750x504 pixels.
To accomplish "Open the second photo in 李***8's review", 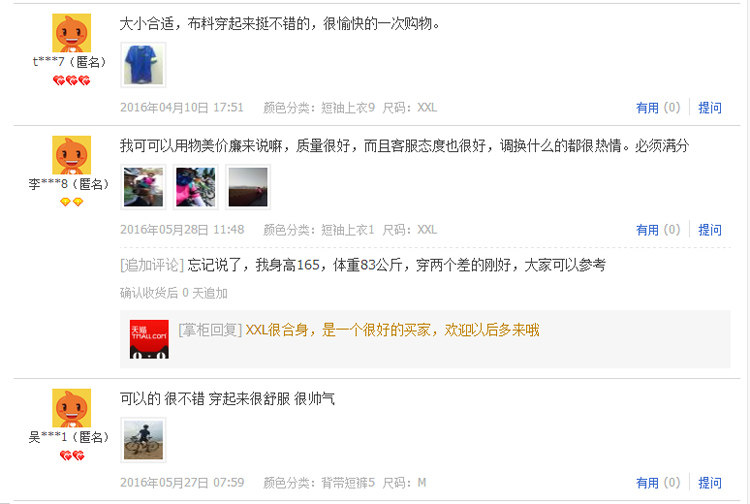I will 195,187.
